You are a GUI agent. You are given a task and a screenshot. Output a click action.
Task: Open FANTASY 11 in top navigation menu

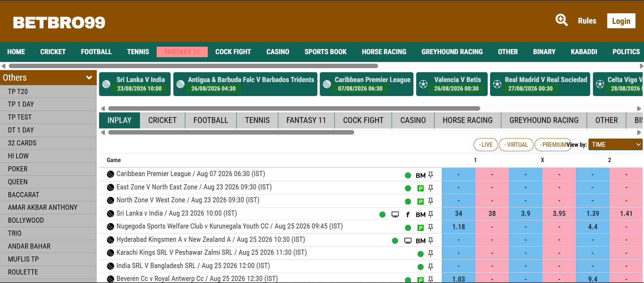(182, 52)
